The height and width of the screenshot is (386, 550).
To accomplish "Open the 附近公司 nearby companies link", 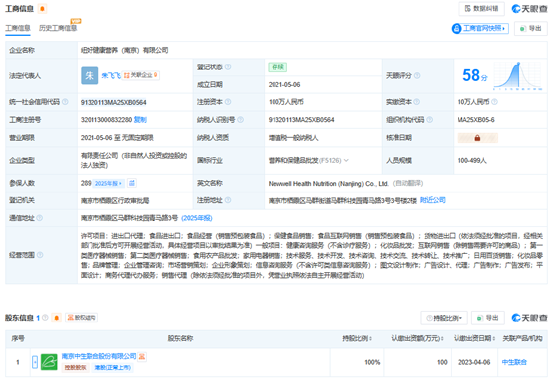I will 432,200.
